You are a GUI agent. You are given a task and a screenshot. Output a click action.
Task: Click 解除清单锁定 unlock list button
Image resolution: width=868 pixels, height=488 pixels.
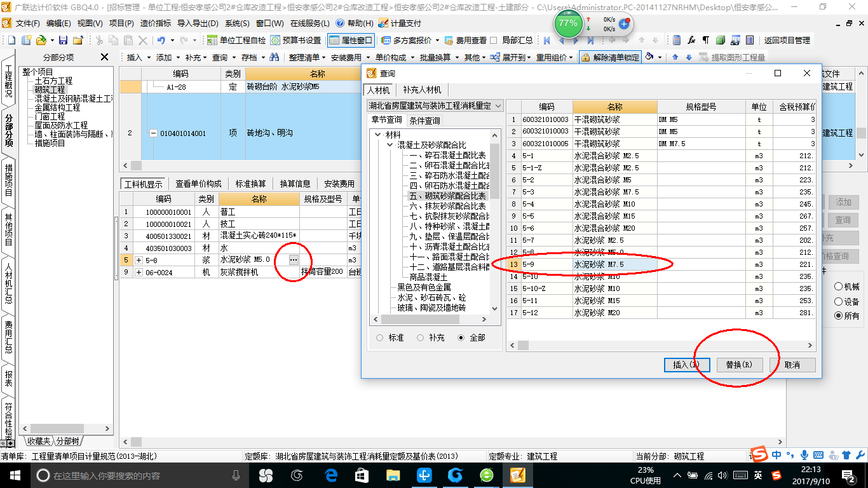[610, 57]
